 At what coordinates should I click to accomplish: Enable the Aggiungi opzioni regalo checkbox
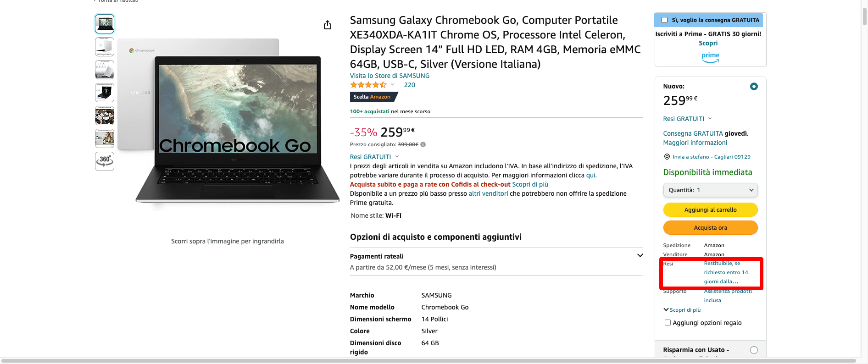(x=668, y=323)
